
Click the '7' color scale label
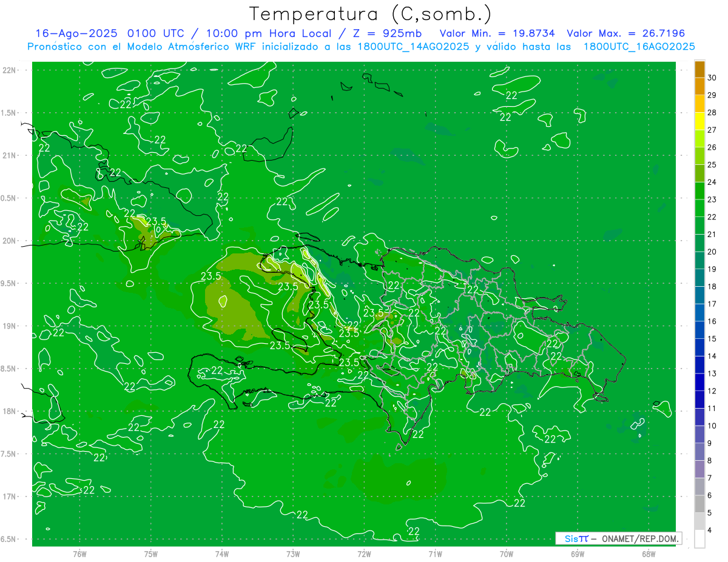(x=710, y=478)
